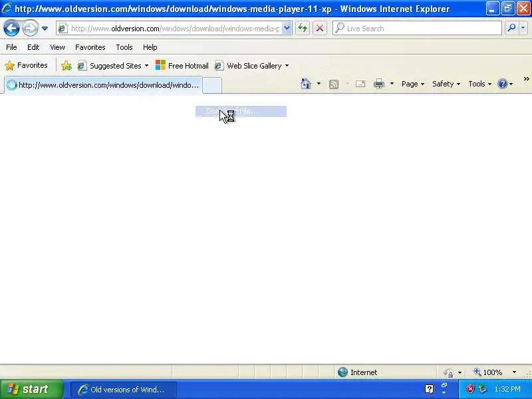This screenshot has height=399, width=532.
Task: Select the Old versions of Wind... taskbar button
Action: (124, 390)
